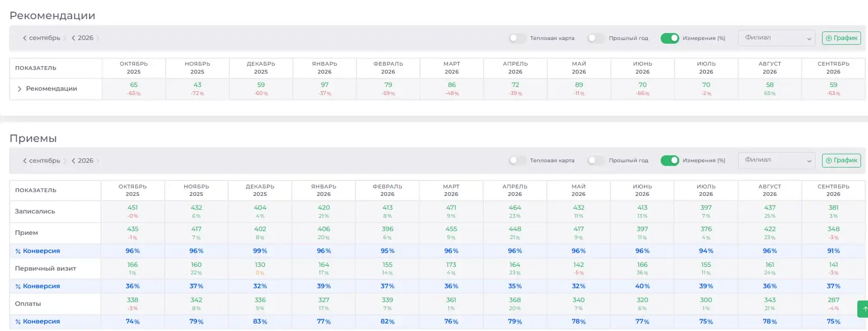
Task: Click График button in Рекомендации panel
Action: [841, 38]
